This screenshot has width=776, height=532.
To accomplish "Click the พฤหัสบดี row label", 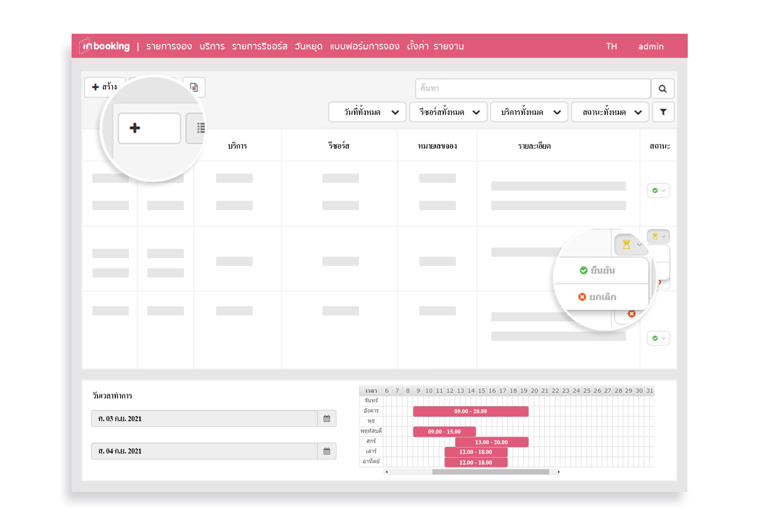I will [x=371, y=431].
